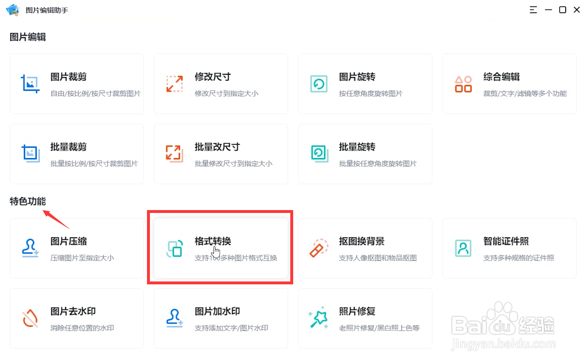Select the 图片去水印 watermark removal icon

[x=30, y=318]
